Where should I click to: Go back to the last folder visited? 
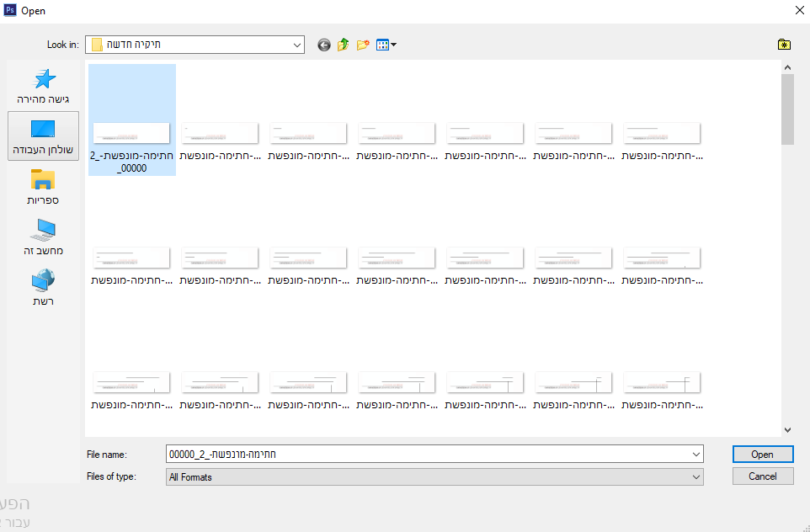coord(324,45)
